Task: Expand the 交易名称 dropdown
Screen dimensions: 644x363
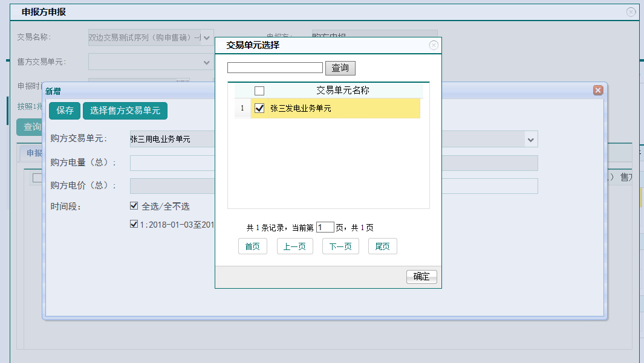Action: 207,37
